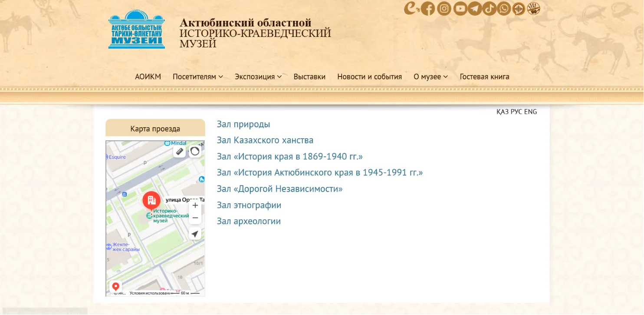Expand the Посетителям dropdown menu
644x315 pixels.
[198, 77]
